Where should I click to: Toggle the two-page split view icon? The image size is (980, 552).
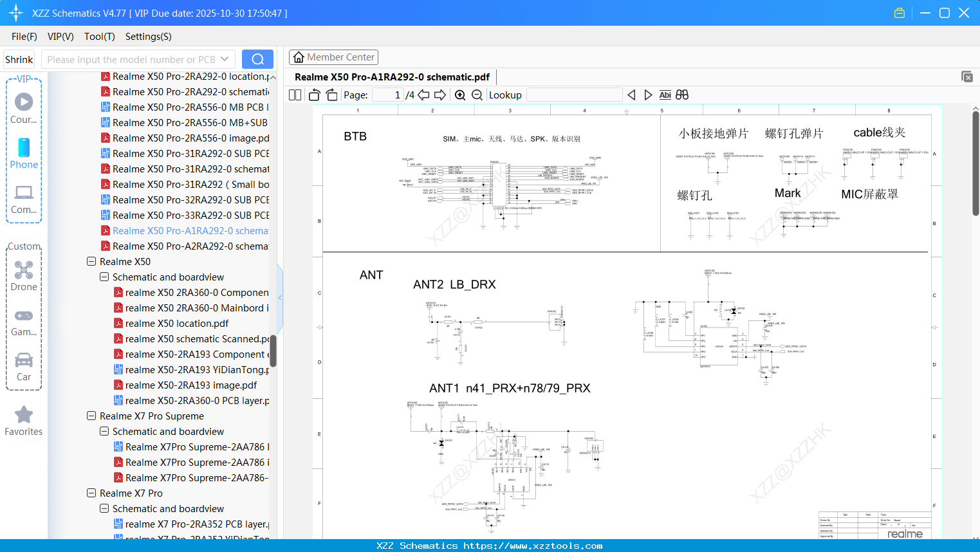click(295, 95)
